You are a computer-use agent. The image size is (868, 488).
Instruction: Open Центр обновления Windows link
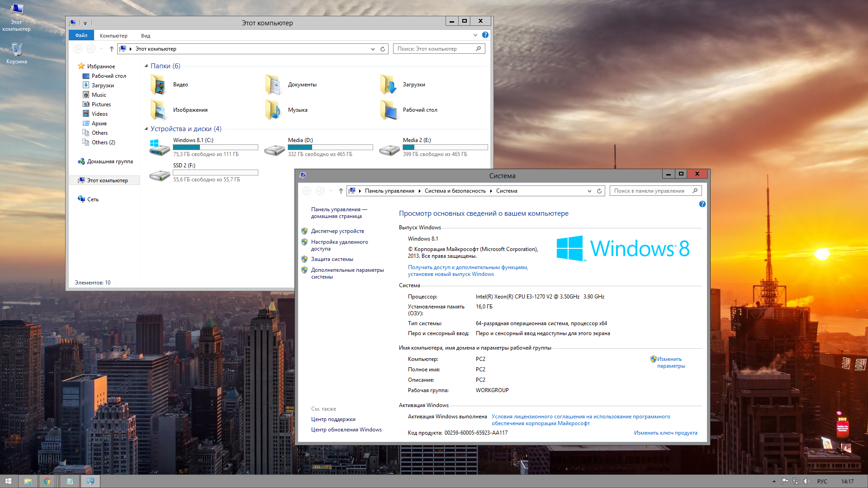click(346, 430)
